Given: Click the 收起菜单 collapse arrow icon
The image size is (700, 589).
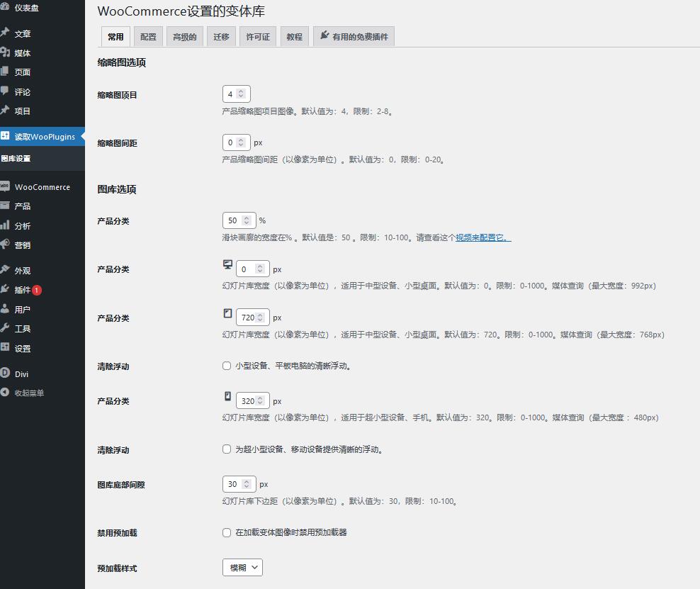Looking at the screenshot, I should pyautogui.click(x=4, y=392).
